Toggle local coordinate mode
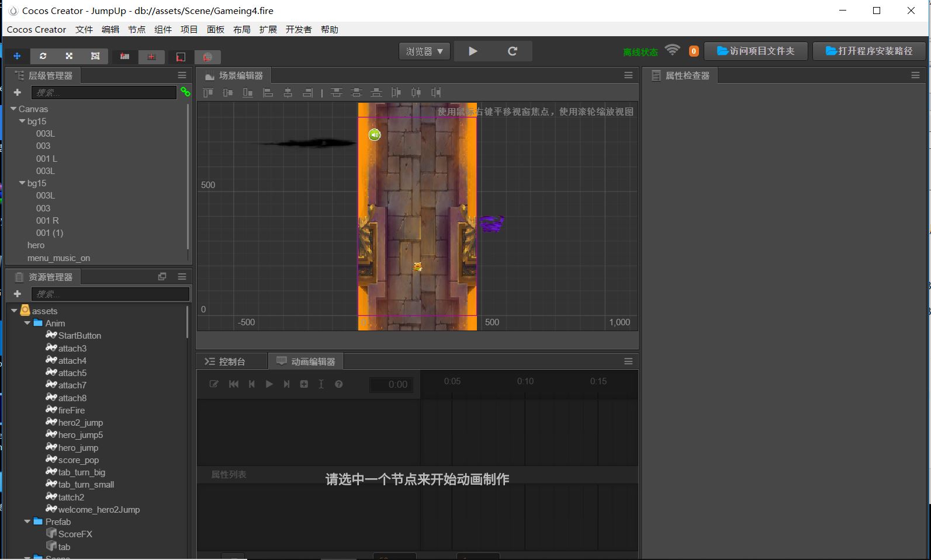The image size is (931, 560). click(x=181, y=57)
